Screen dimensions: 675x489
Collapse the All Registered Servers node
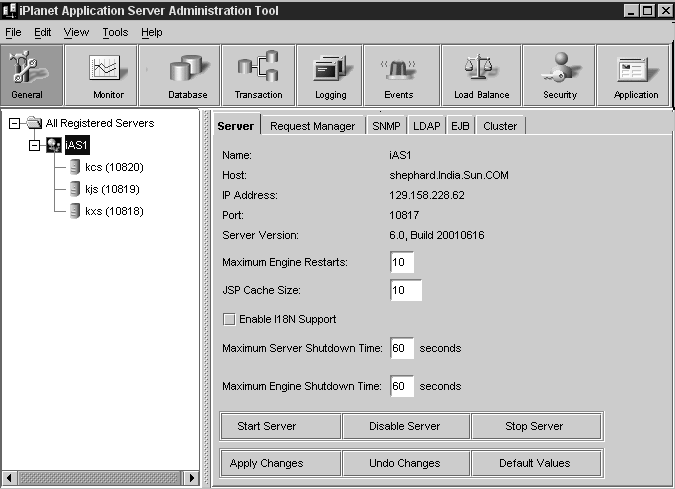[14, 124]
